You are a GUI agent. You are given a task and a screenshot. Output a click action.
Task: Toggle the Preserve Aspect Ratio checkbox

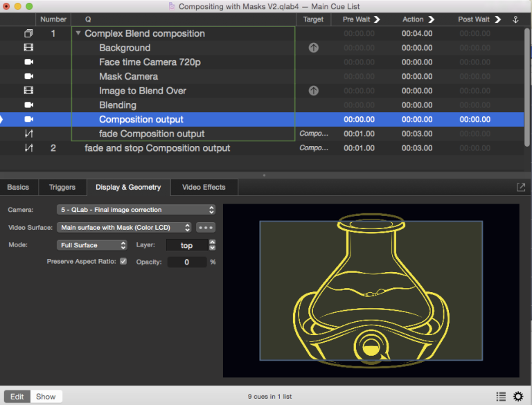tap(123, 262)
